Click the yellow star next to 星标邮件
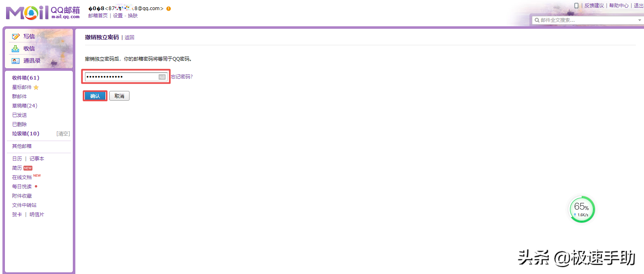Viewport: 644px width, 274px height. tap(36, 87)
